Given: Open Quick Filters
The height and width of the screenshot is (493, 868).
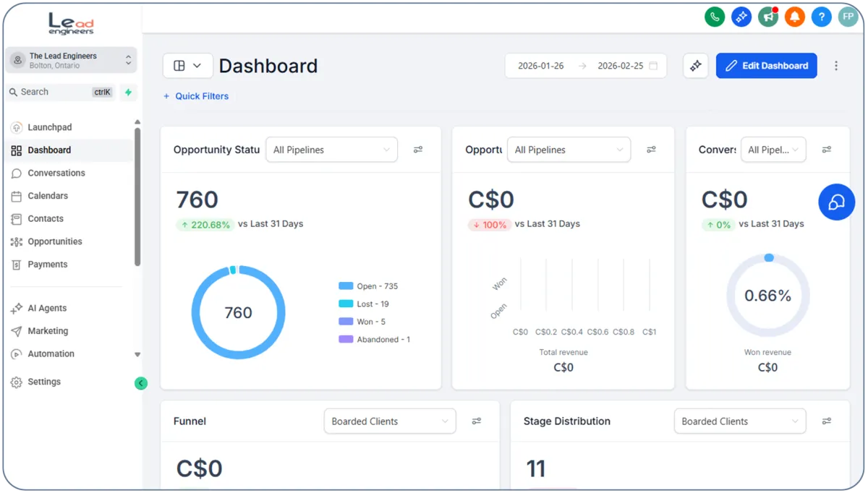Looking at the screenshot, I should [195, 96].
